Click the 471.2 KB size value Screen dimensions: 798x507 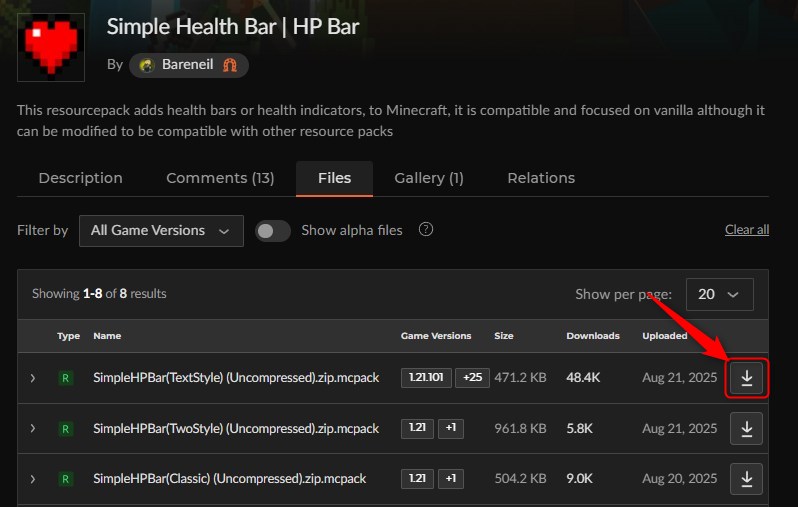(520, 378)
